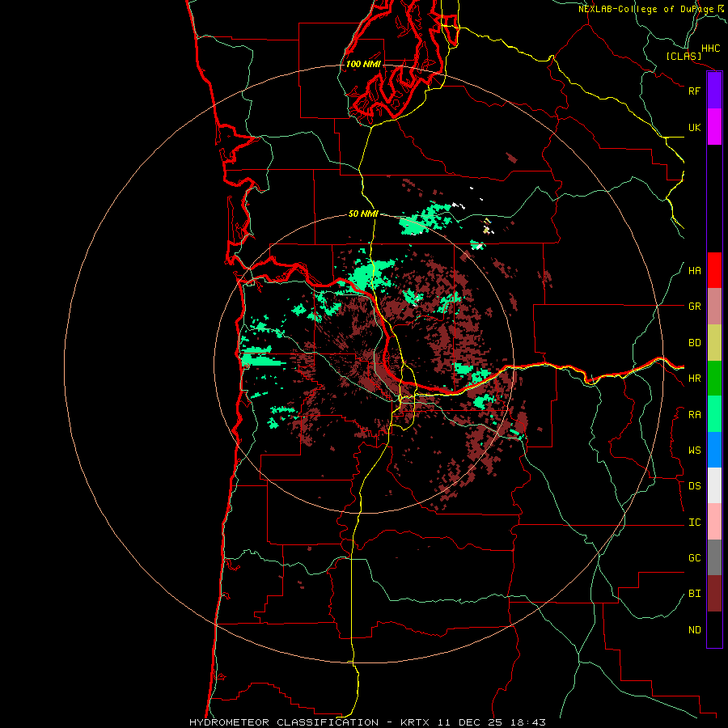Click the yellow BD legend color swatch
Viewport: 728px width, 728px height.
[714, 343]
